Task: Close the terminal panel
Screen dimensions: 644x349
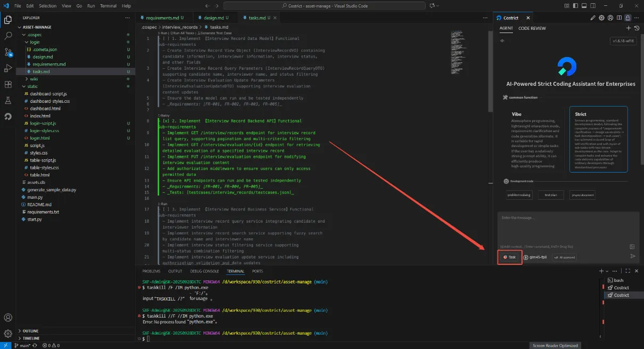Action: pyautogui.click(x=636, y=271)
